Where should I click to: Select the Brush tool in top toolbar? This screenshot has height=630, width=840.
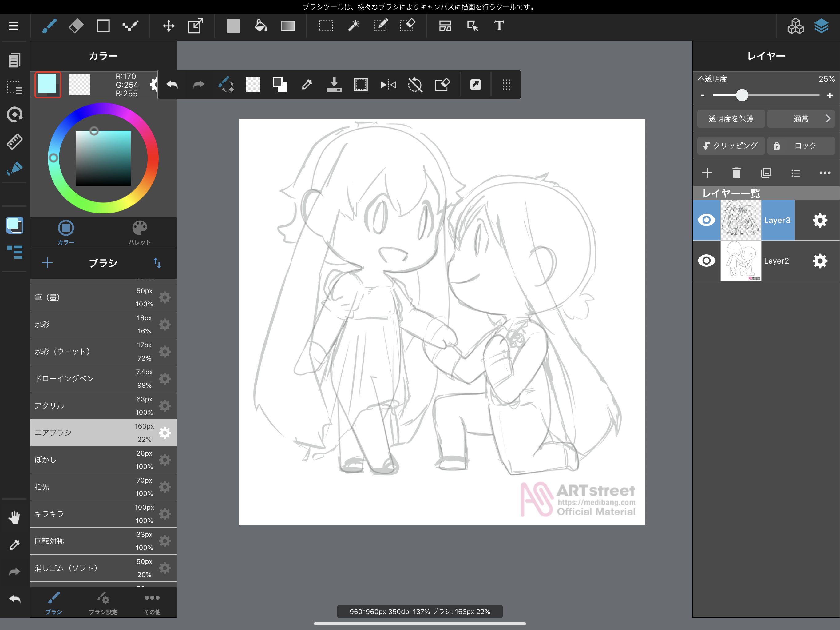[x=49, y=26]
